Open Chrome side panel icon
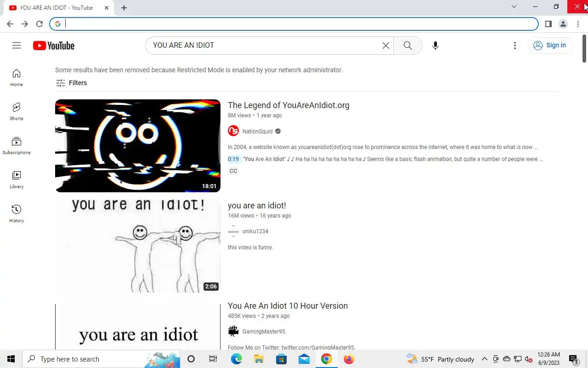 coord(548,24)
